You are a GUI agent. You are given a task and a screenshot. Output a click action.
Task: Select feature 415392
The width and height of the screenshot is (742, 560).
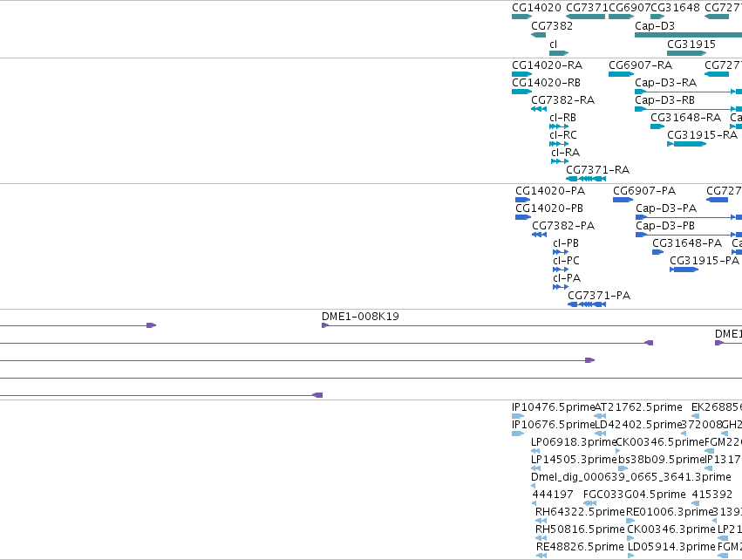(x=696, y=503)
